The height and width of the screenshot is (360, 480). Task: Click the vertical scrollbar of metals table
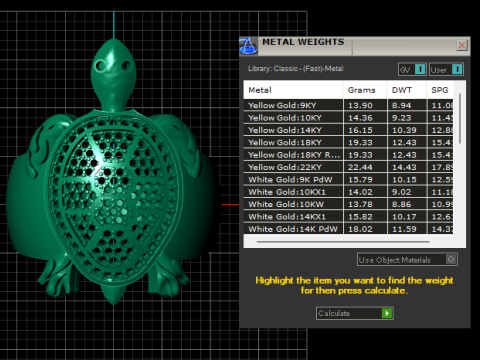click(x=460, y=119)
